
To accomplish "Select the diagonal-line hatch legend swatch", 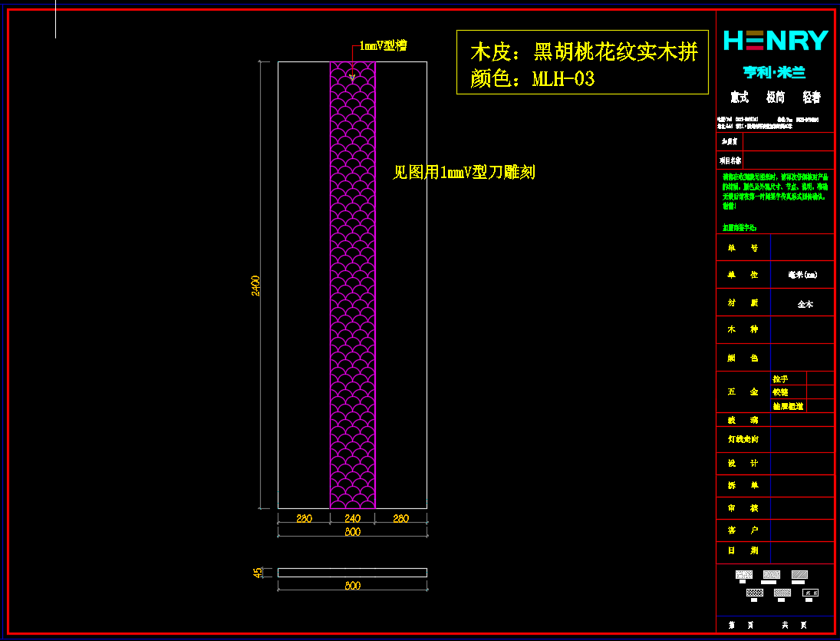I will (799, 574).
